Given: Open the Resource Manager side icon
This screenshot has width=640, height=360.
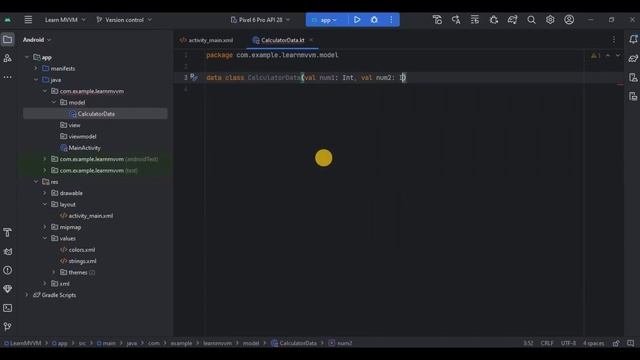Looking at the screenshot, I should tap(7, 58).
